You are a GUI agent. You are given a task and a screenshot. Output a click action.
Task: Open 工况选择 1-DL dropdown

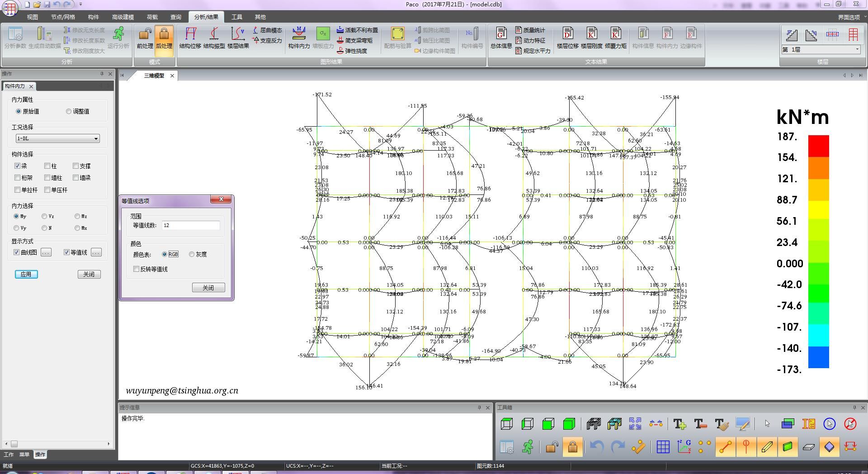pos(58,138)
